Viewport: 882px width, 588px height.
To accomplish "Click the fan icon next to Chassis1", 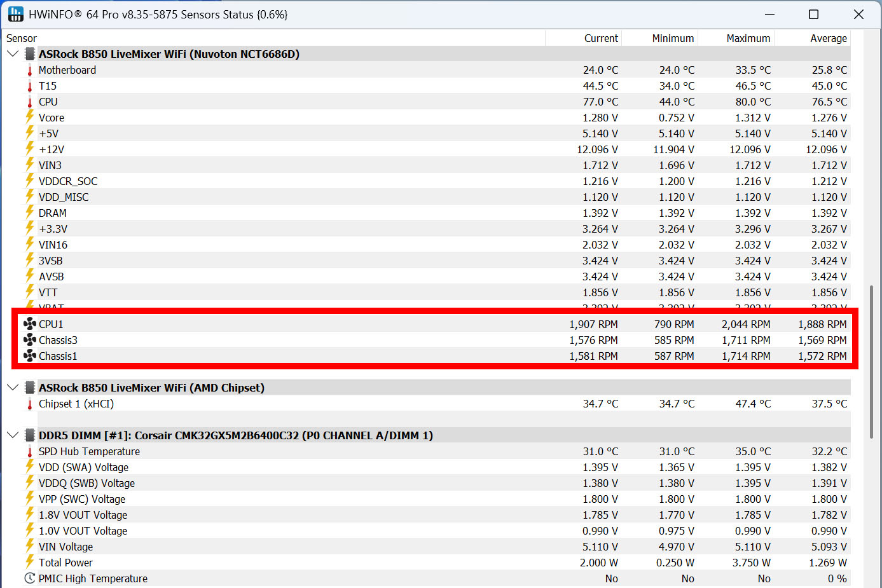I will 29,355.
